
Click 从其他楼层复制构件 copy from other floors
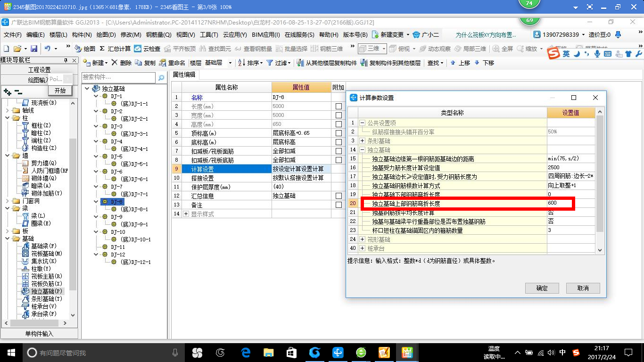point(327,63)
